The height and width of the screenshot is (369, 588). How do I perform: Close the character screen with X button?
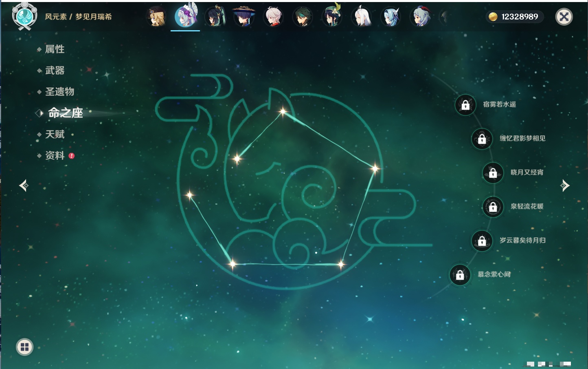point(564,17)
